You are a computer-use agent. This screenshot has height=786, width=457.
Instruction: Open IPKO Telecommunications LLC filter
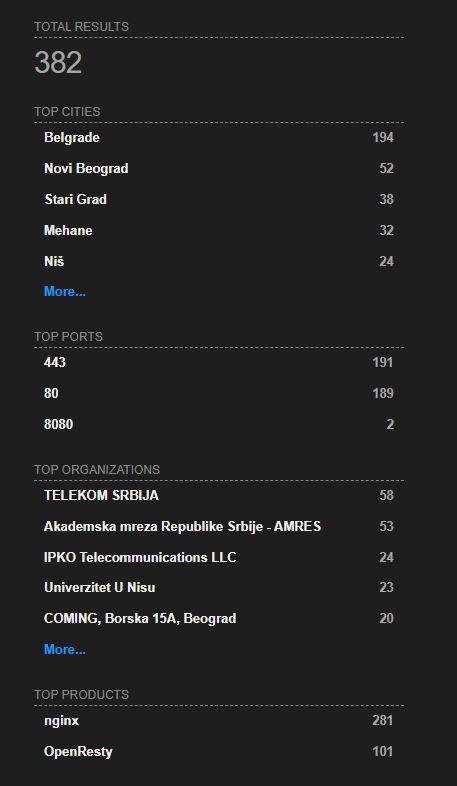tap(140, 557)
